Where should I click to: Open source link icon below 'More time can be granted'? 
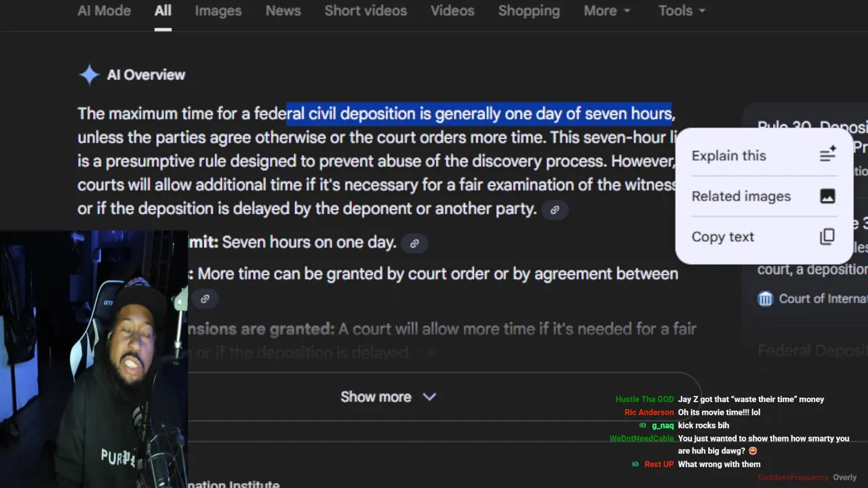(x=205, y=298)
